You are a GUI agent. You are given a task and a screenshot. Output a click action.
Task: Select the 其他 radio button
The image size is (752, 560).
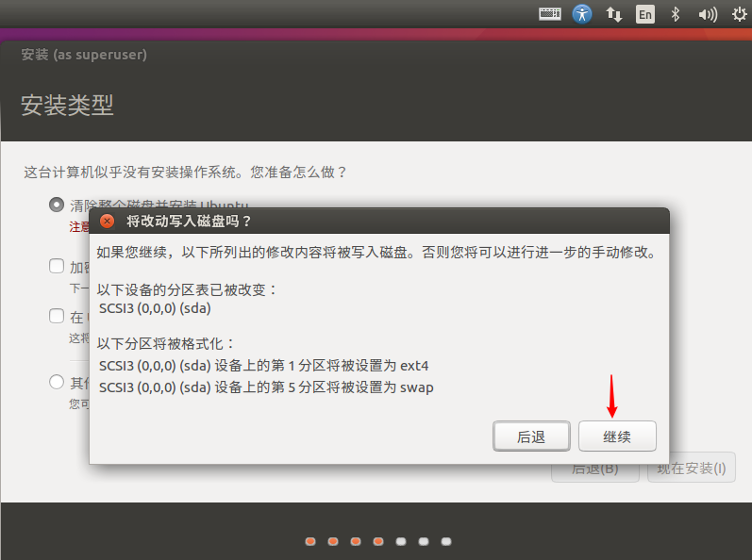tap(57, 382)
